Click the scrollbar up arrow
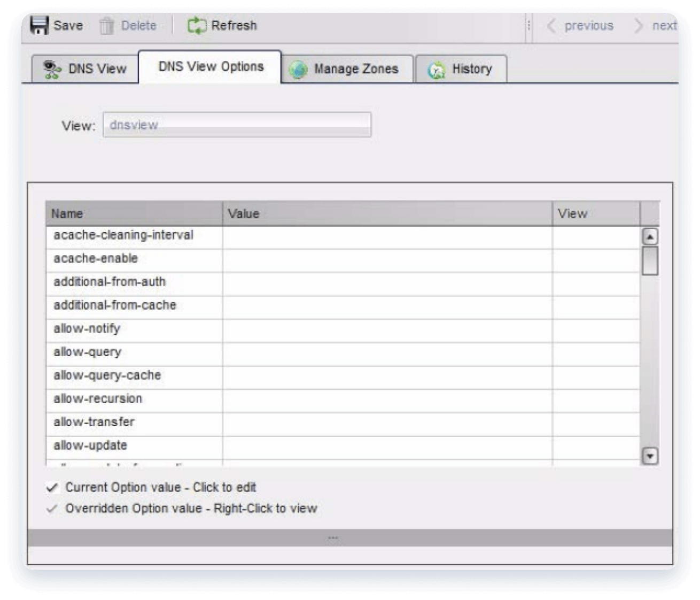Image resolution: width=700 pixels, height=600 pixels. pyautogui.click(x=650, y=237)
